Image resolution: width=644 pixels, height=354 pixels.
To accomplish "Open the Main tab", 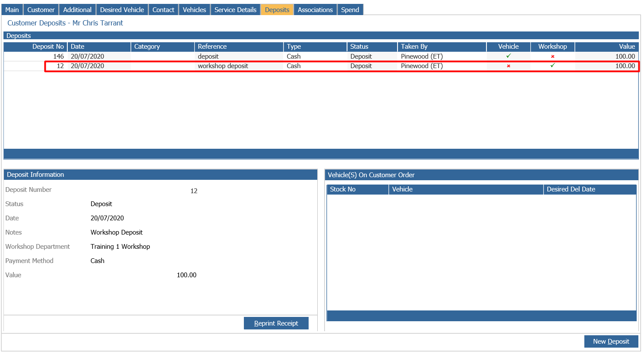I will click(x=12, y=9).
